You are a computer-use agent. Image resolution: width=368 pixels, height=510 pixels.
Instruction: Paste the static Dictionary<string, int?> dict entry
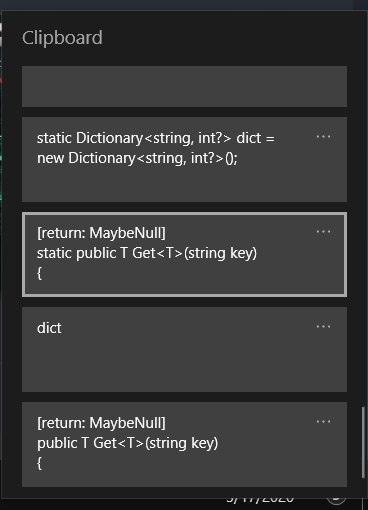click(x=184, y=159)
